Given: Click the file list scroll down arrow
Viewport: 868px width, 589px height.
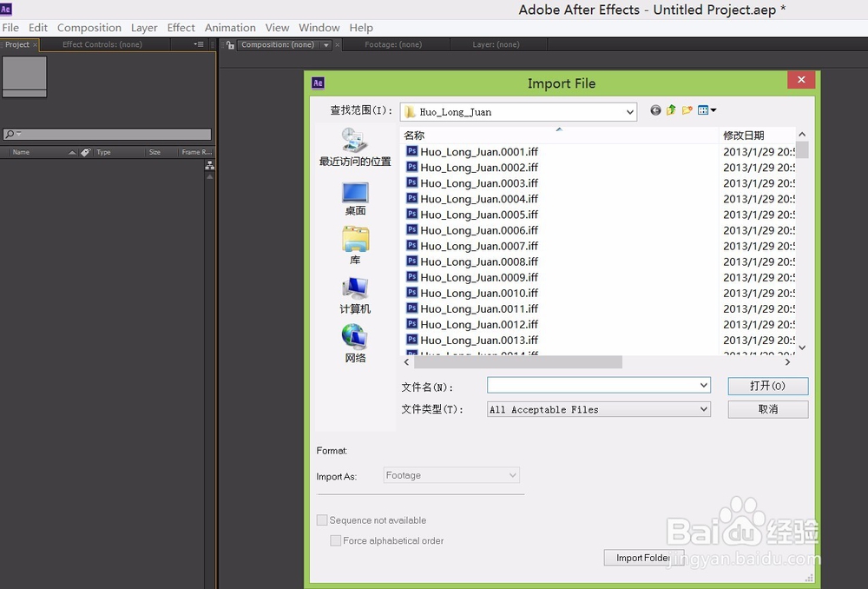Looking at the screenshot, I should (802, 347).
